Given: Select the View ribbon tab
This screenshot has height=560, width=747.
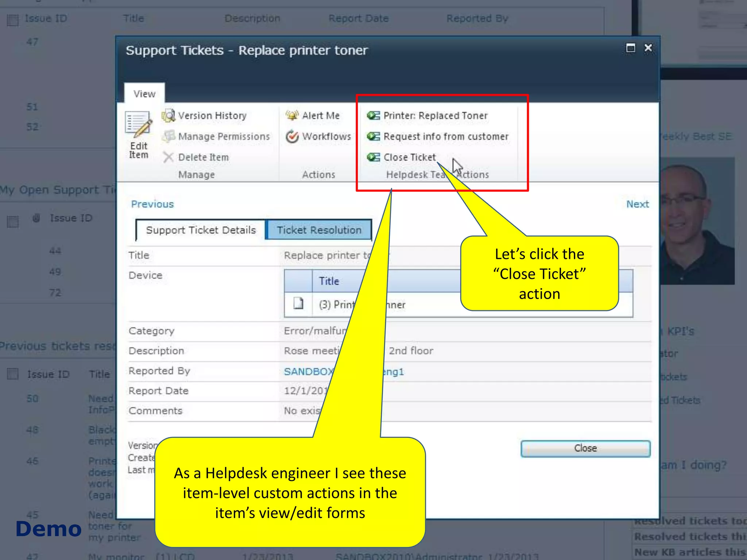Looking at the screenshot, I should coord(144,94).
